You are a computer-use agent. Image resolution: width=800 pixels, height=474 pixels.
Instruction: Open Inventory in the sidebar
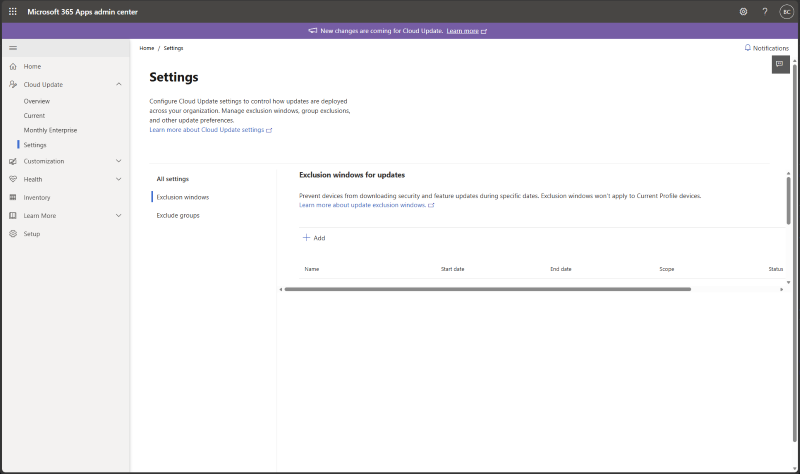point(37,197)
